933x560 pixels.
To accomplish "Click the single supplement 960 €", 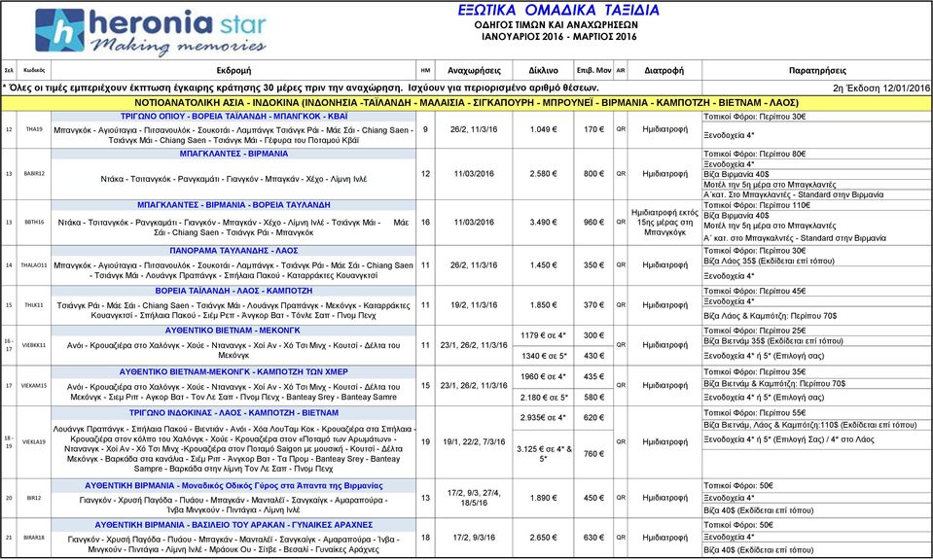I will tap(593, 222).
